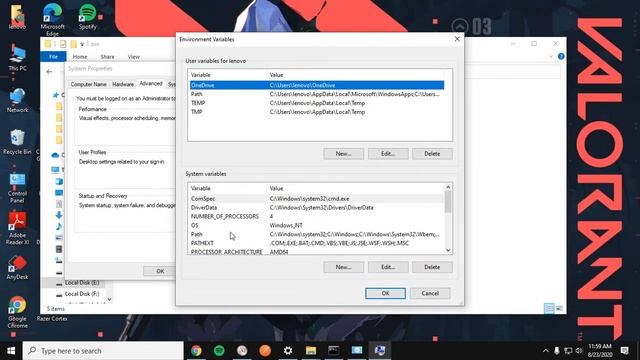Open Google Chrome desktop shortcut
640x360 pixels.
pos(17,312)
